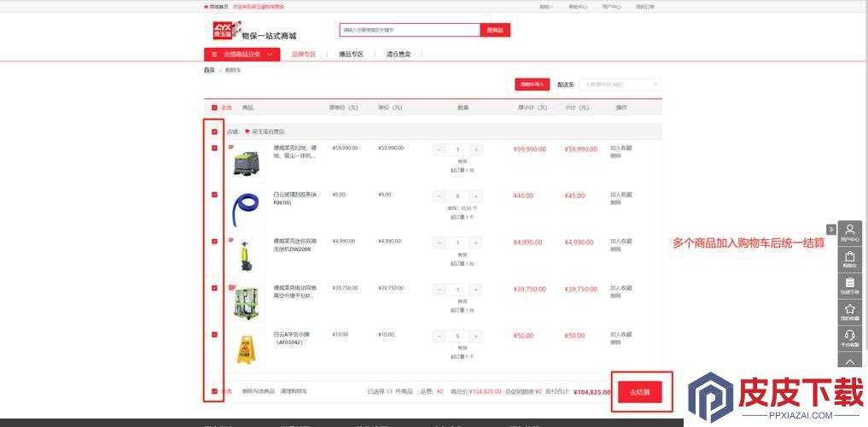This screenshot has height=427, width=868.
Task: Open the 配送至 delivery area dropdown
Action: (x=620, y=85)
